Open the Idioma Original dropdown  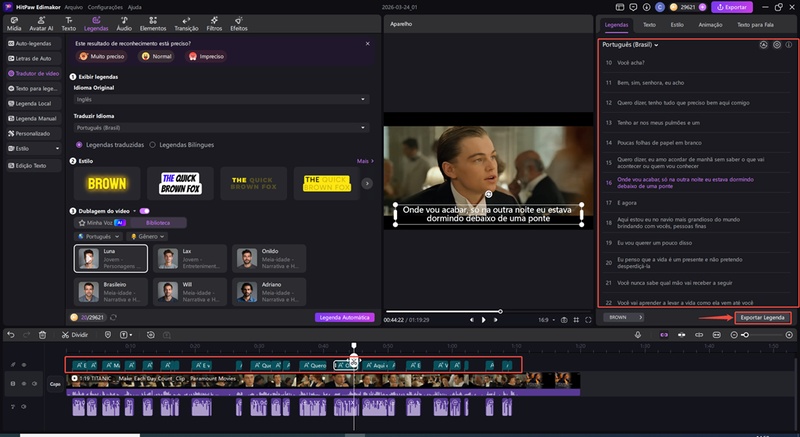[x=222, y=100]
